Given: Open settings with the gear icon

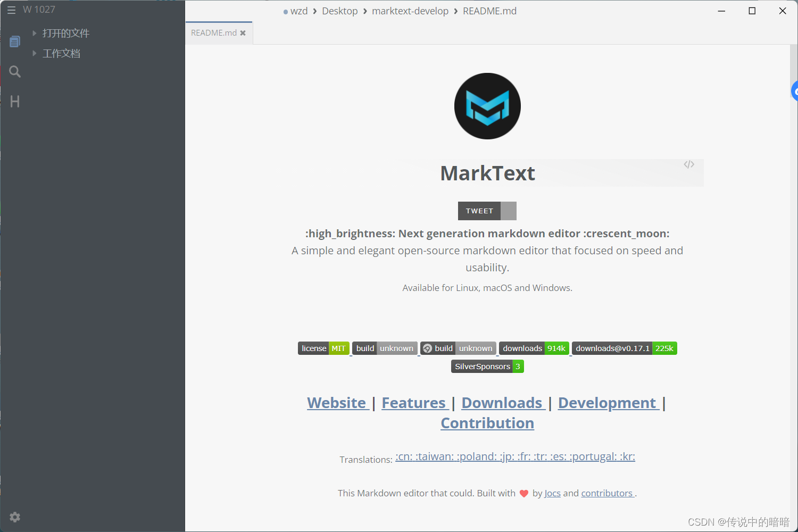Looking at the screenshot, I should (14, 517).
